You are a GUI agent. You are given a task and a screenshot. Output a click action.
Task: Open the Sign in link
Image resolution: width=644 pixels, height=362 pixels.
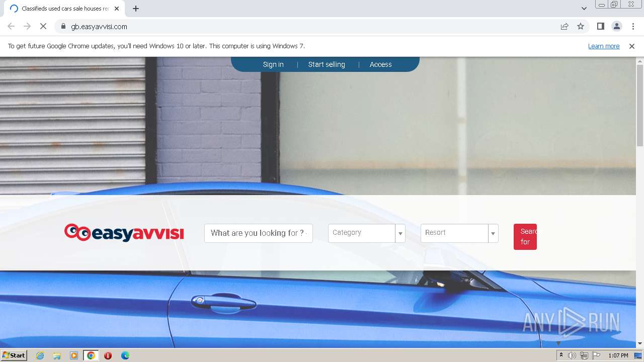tap(273, 64)
